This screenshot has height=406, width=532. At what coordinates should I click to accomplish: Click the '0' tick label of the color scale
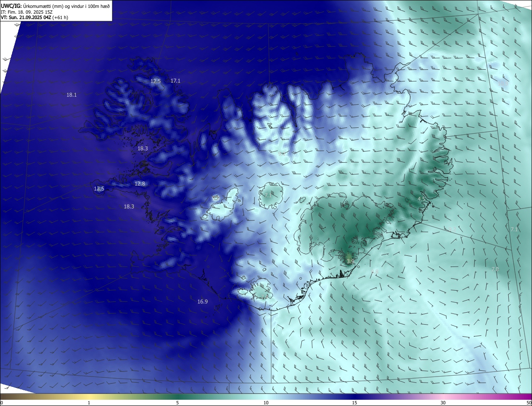(x=1, y=403)
